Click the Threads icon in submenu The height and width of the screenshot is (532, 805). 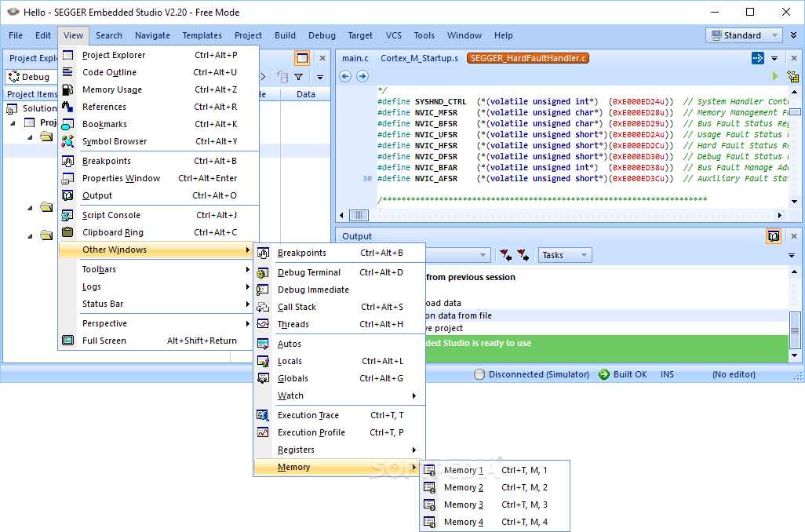pos(263,324)
